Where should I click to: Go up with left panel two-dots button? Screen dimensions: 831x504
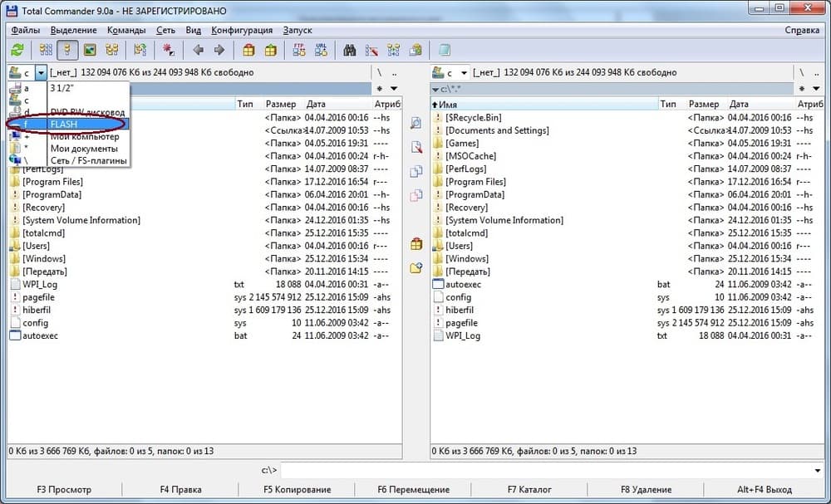click(x=394, y=72)
